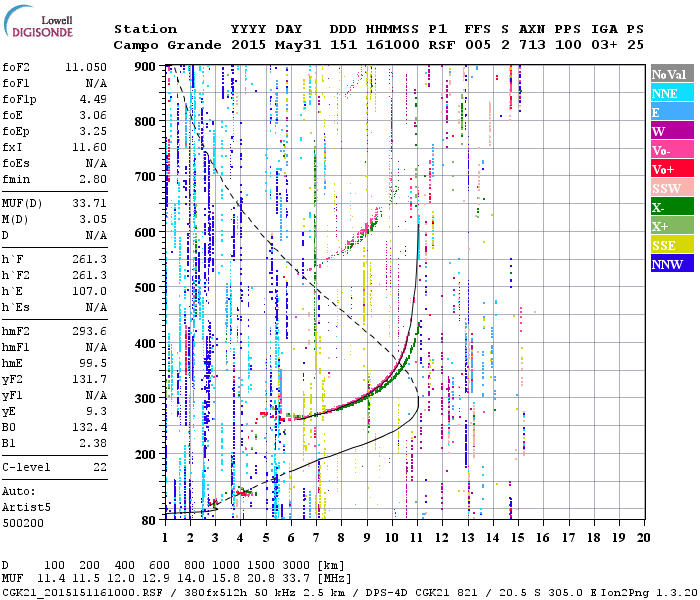Click the D 3000 distance value
The height and width of the screenshot is (600, 700).
click(x=296, y=566)
